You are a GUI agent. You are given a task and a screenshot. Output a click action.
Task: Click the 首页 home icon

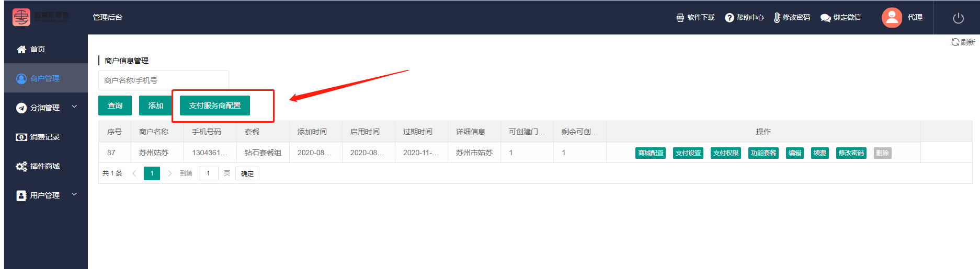[21, 49]
